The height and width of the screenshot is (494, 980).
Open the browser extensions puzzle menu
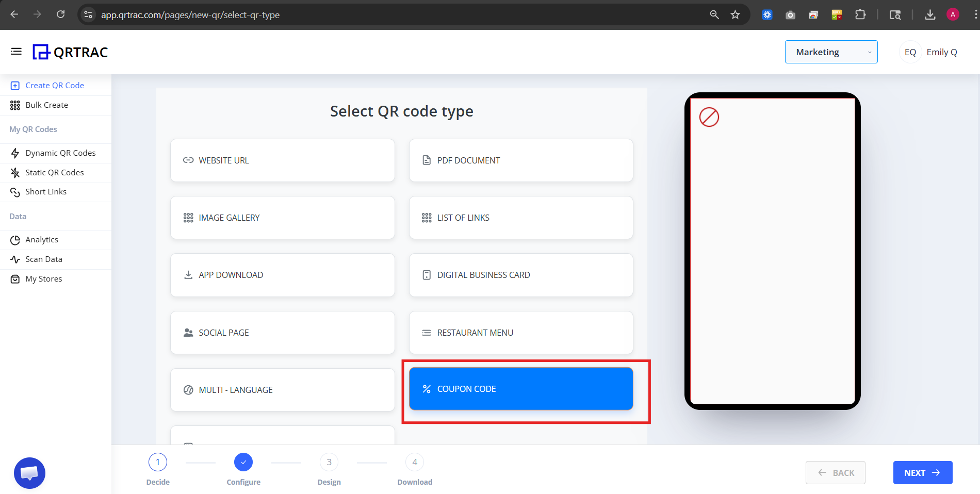click(x=860, y=14)
